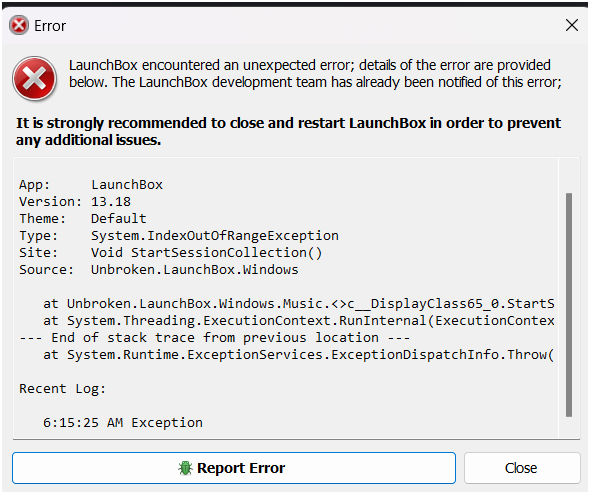
Task: Click the vertical scrollbar thumb in details box
Action: pyautogui.click(x=569, y=305)
